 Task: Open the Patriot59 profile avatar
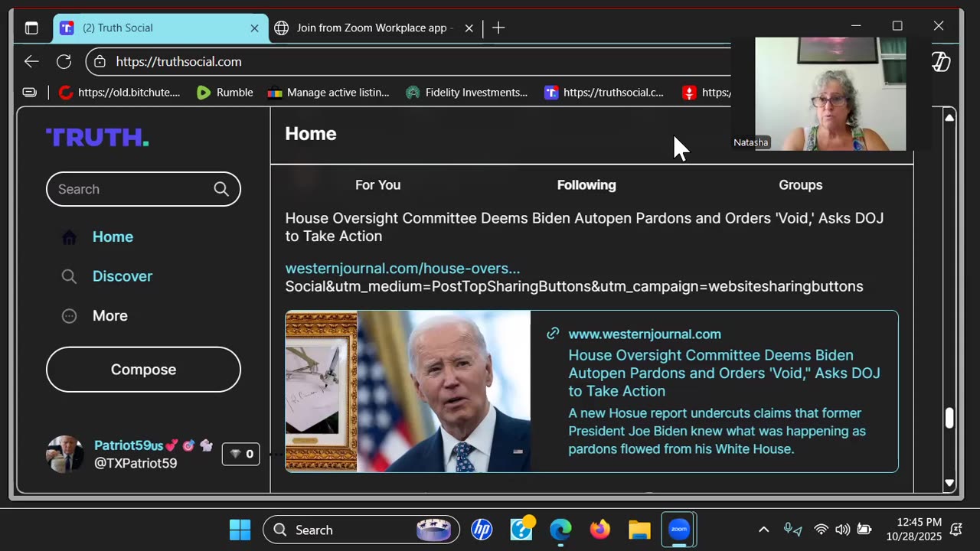coord(65,455)
